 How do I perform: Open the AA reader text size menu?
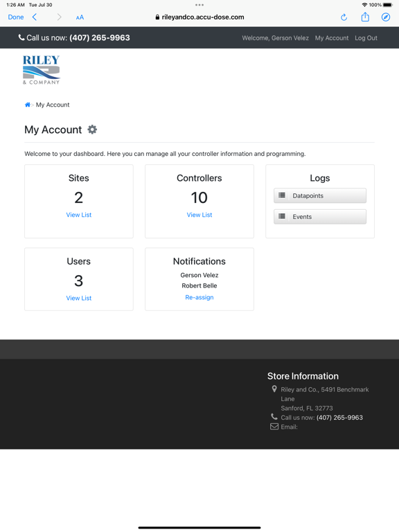pos(80,17)
